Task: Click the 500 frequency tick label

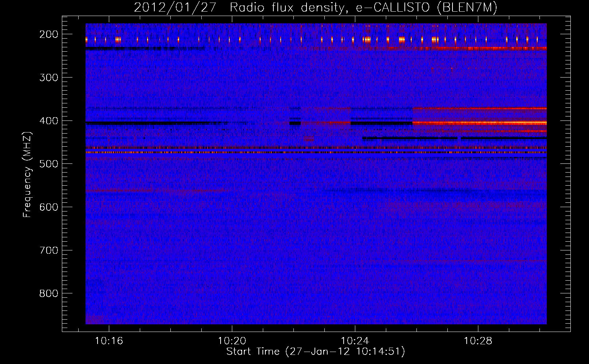Action: click(48, 164)
